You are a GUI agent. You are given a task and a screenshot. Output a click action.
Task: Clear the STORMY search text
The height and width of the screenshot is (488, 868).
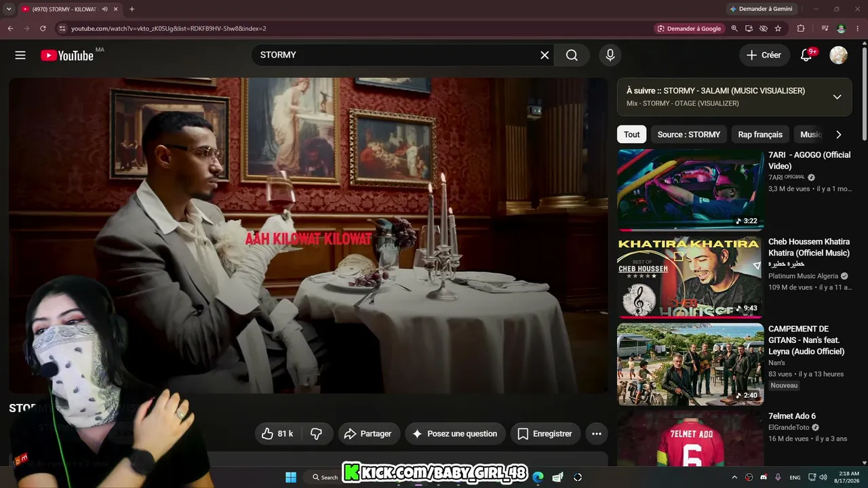click(x=545, y=55)
